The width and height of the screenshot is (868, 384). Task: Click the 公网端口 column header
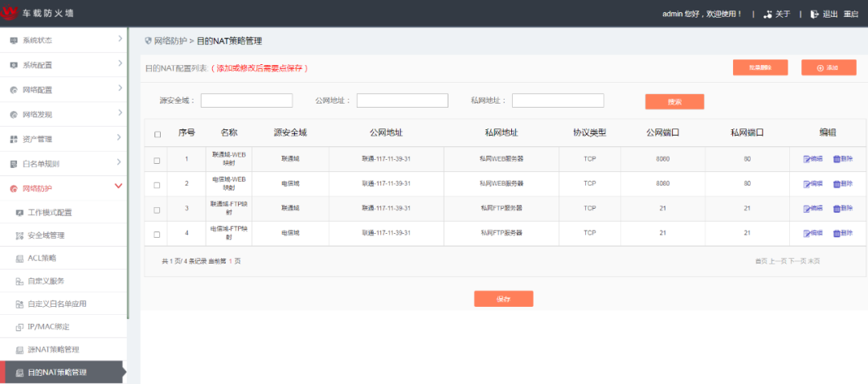pos(662,133)
